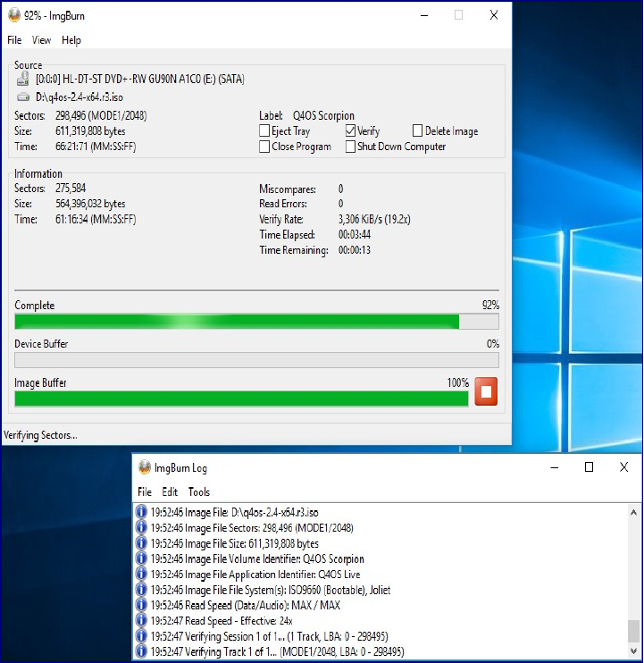The image size is (644, 663).
Task: Close the ImgBurn main window
Action: pos(494,16)
